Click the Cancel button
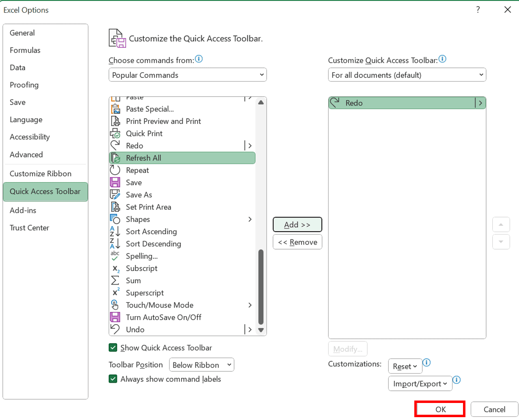Screen dimensions: 519x420 [494, 409]
